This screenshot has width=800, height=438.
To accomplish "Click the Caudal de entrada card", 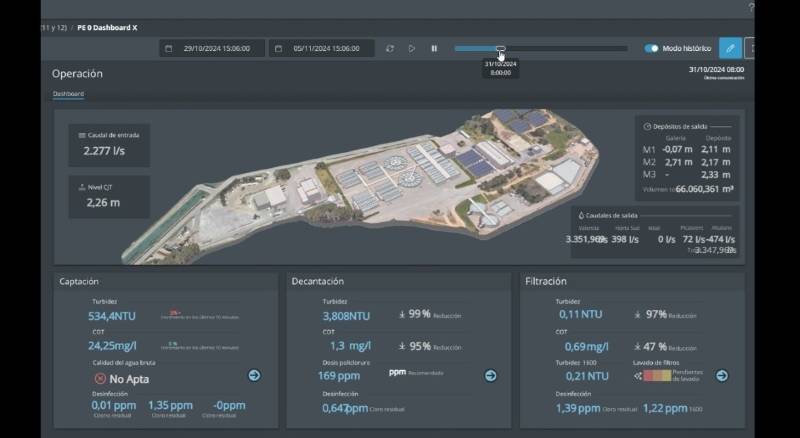I will coord(110,146).
